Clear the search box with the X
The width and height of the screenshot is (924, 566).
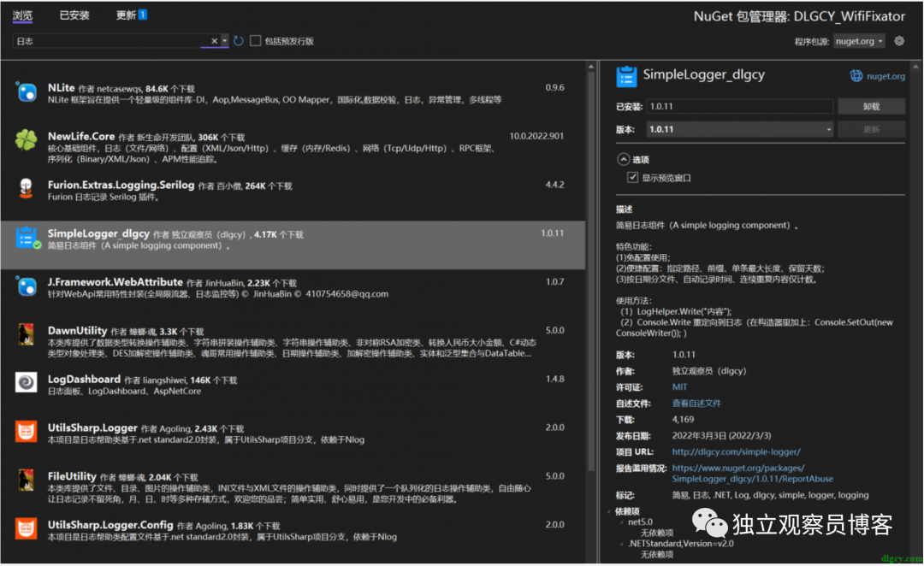[x=214, y=41]
